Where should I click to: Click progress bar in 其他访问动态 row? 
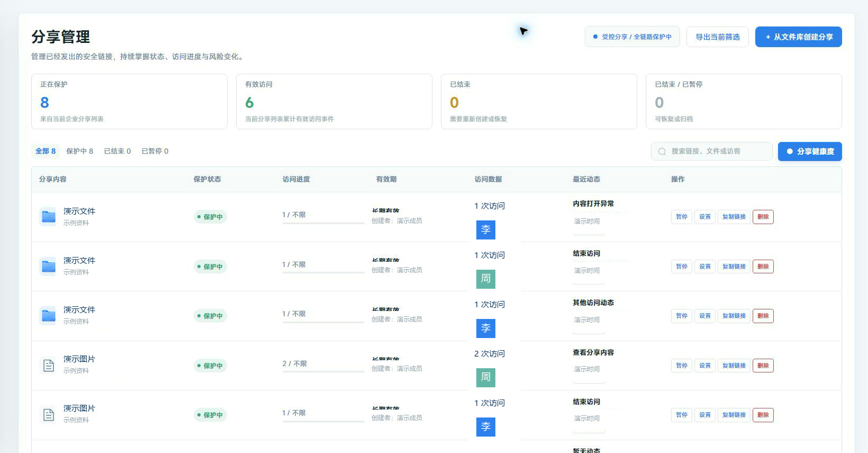tap(323, 322)
